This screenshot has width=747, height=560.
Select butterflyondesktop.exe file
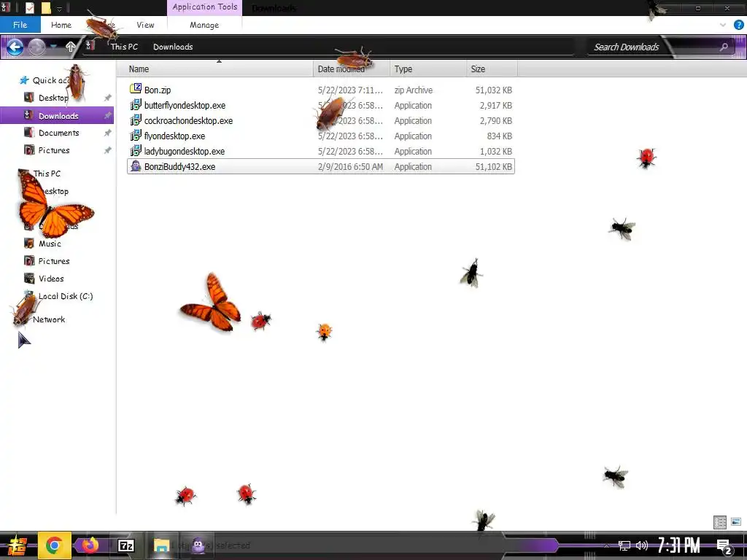click(321, 105)
